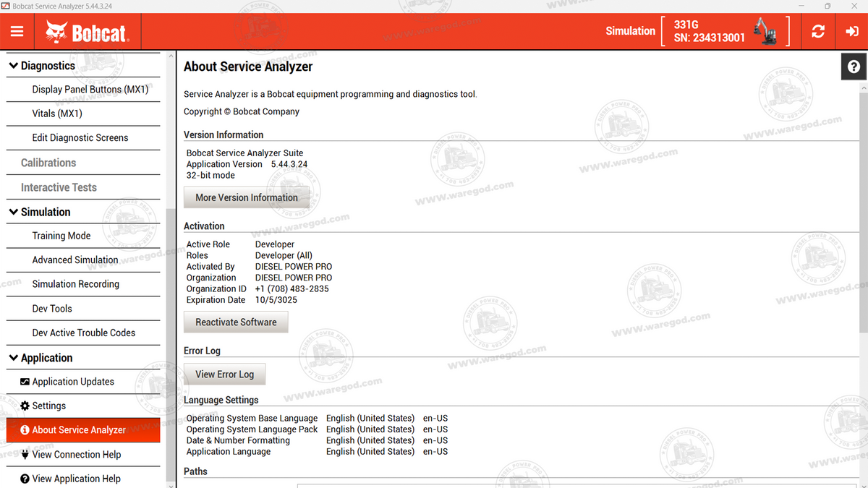Open Simulation Recording
Screen dimensions: 868x488
click(x=83, y=284)
